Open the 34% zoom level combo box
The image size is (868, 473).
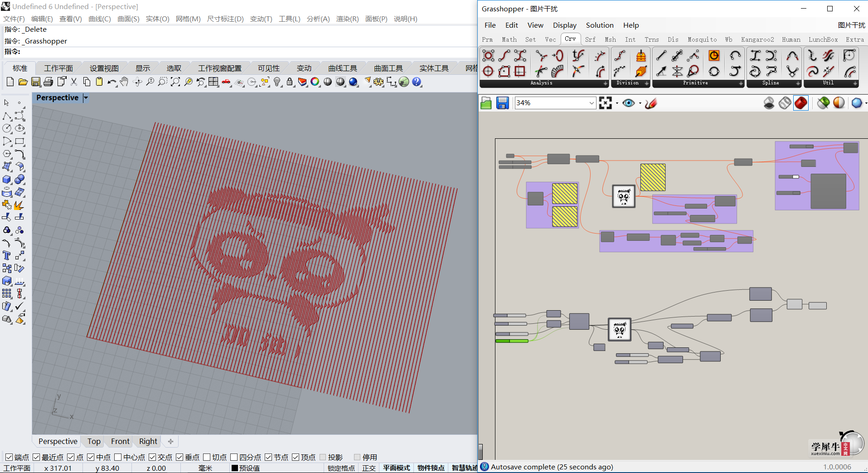pyautogui.click(x=555, y=103)
